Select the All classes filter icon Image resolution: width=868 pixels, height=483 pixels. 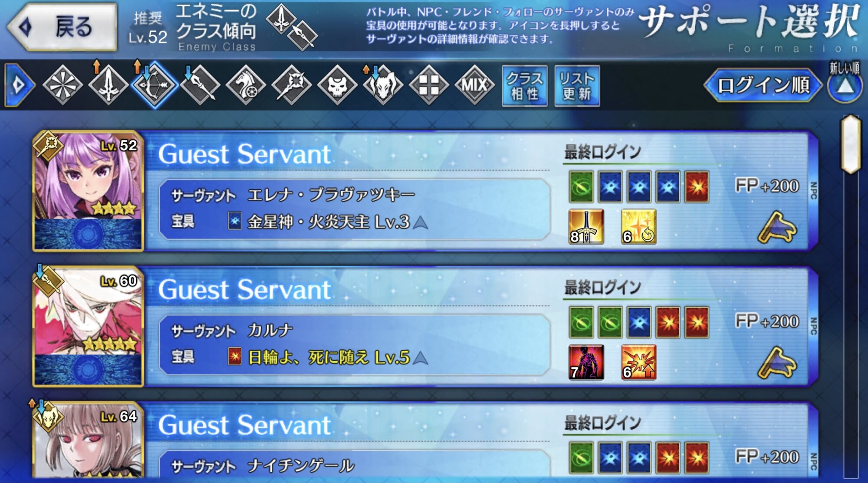point(62,85)
